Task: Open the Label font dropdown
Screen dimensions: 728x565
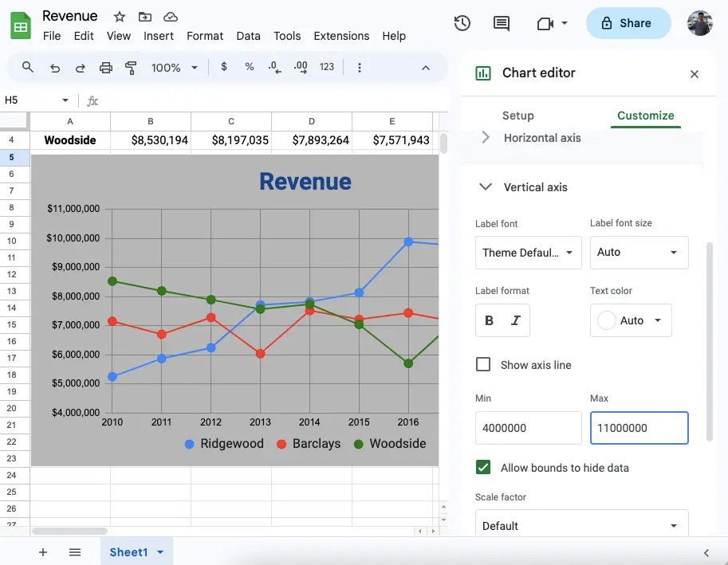Action: coord(528,253)
